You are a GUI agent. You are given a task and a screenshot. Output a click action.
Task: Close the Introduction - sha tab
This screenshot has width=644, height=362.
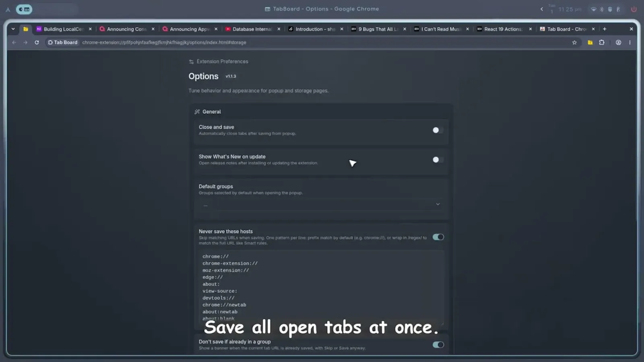[342, 29]
